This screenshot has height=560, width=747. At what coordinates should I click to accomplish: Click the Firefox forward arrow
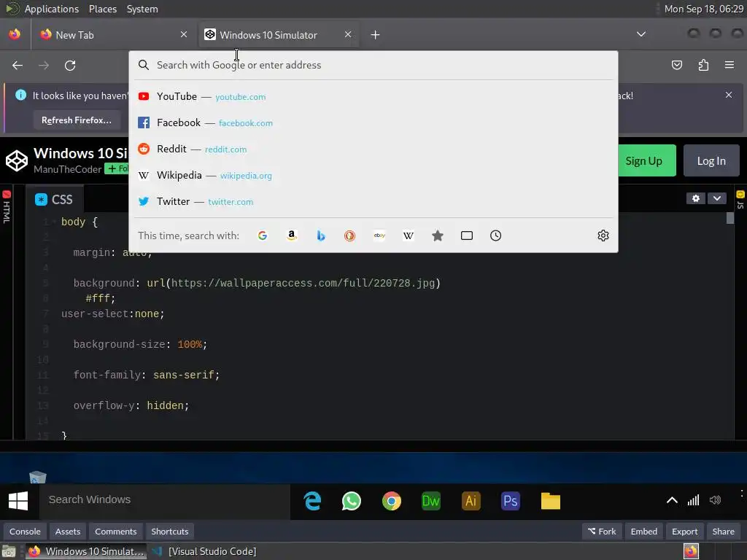pyautogui.click(x=44, y=65)
